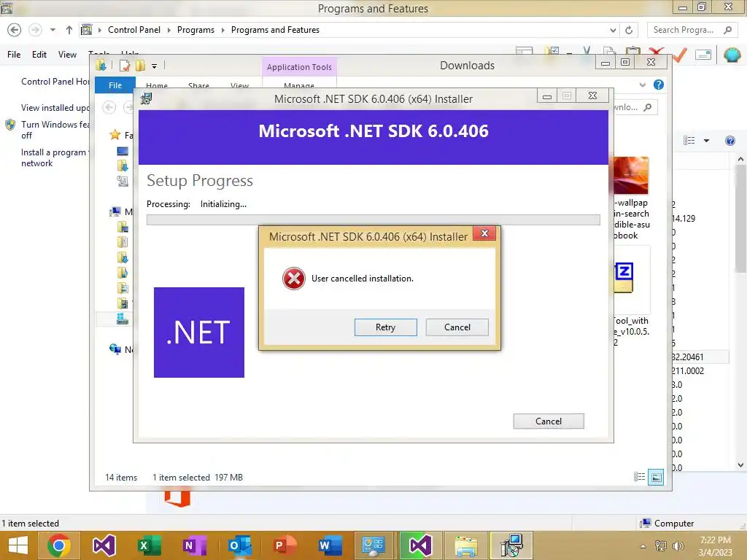
Task: Open Customize Quick Access Toolbar dropdown
Action: click(x=155, y=66)
